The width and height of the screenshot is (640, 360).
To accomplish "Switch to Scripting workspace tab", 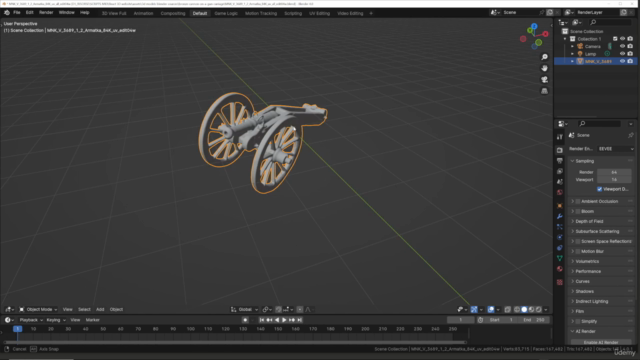I will (x=293, y=13).
